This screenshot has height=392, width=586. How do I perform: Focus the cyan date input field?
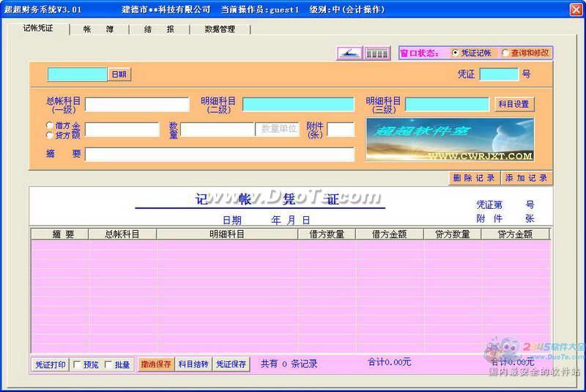point(77,74)
